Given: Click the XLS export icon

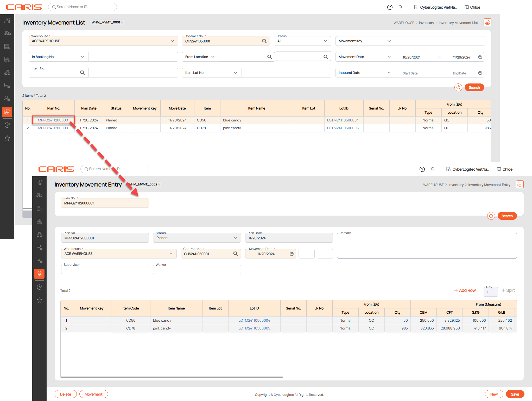Looking at the screenshot, I should click(487, 23).
